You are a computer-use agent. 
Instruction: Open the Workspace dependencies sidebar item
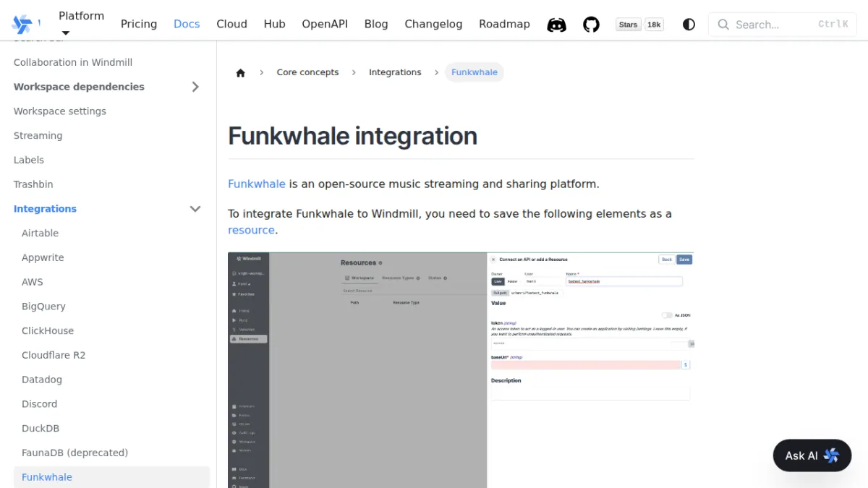tap(79, 87)
